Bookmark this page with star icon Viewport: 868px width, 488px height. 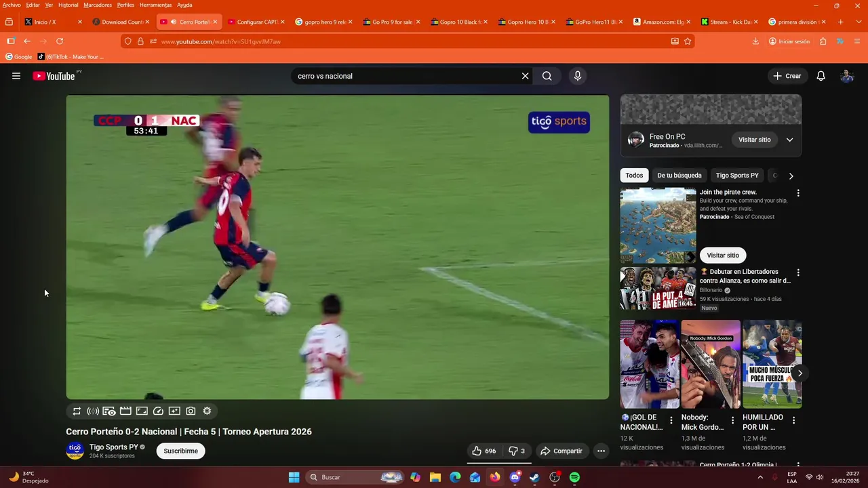[x=688, y=41]
